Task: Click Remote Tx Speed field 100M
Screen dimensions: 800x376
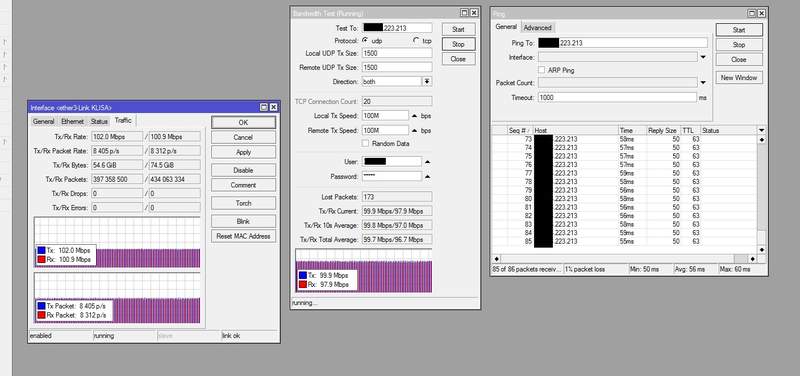Action: click(385, 131)
